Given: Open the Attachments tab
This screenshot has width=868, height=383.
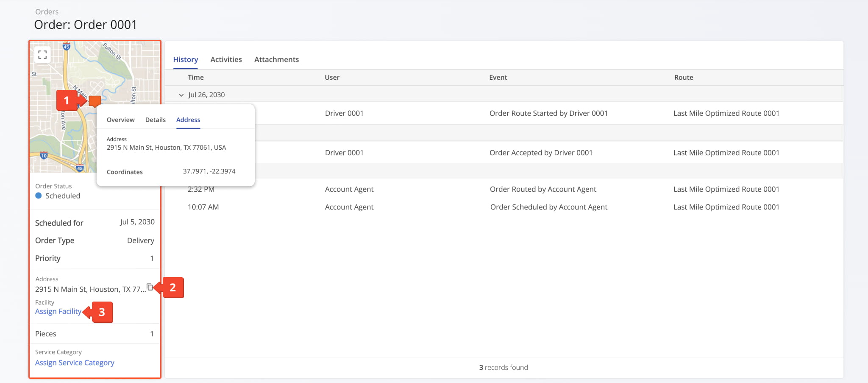Looking at the screenshot, I should click(276, 59).
